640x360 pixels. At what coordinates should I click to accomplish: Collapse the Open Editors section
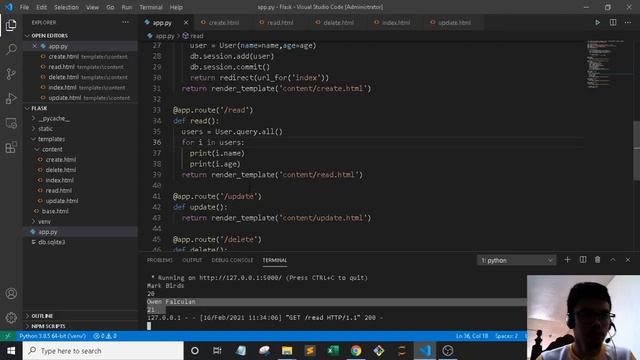click(x=49, y=36)
